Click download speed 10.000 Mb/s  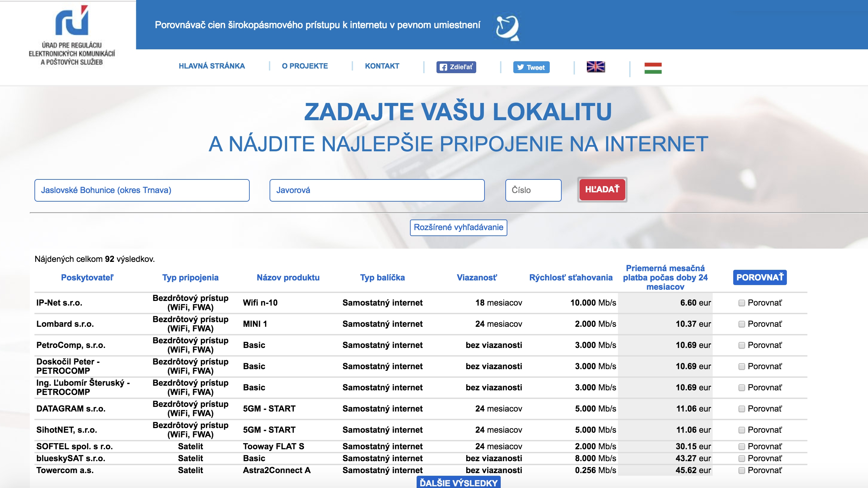[593, 302]
